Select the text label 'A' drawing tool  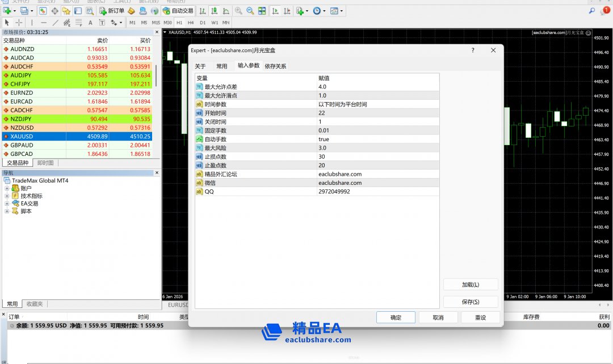[90, 23]
